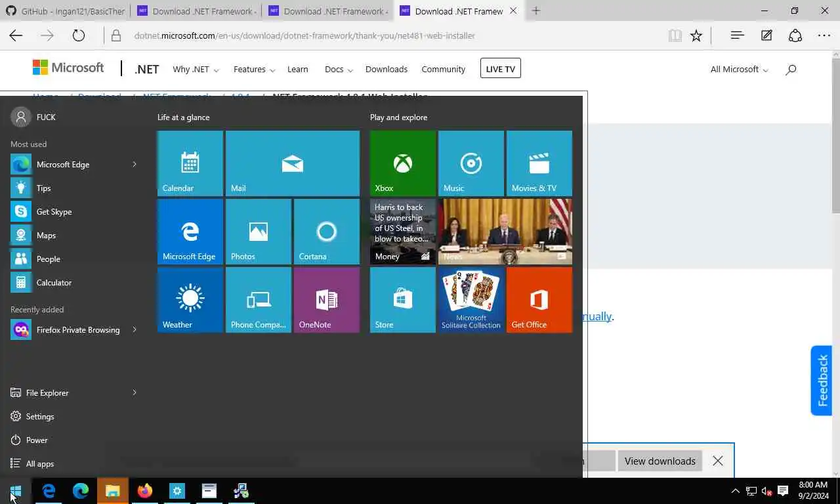Click the Start button on taskbar

tap(16, 491)
